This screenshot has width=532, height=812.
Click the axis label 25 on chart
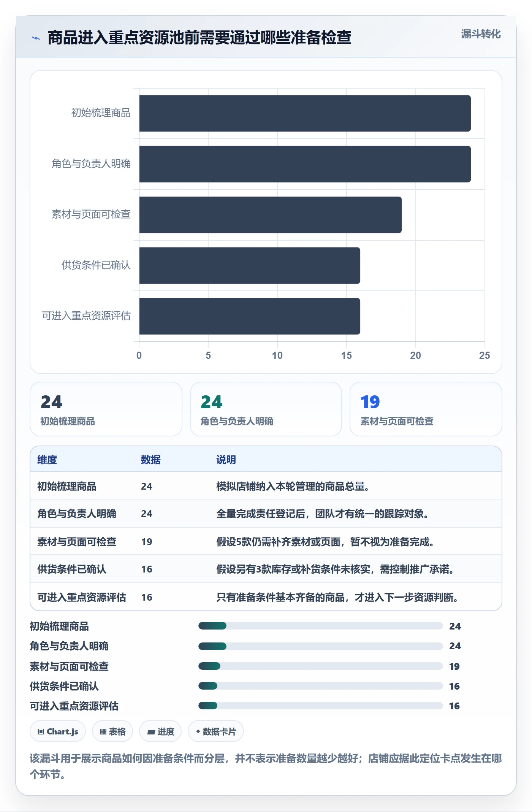pyautogui.click(x=484, y=355)
